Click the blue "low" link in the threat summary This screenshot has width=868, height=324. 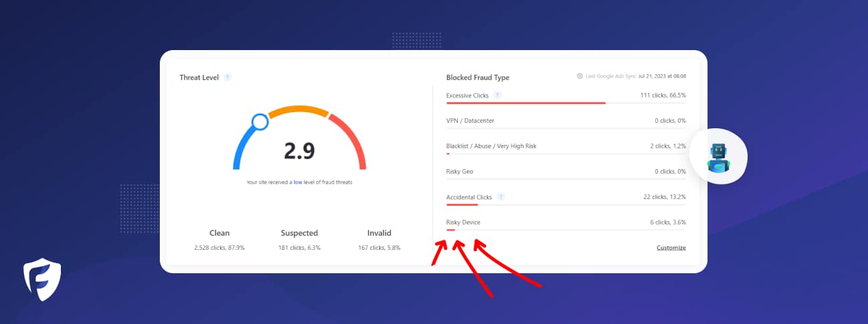coord(297,182)
